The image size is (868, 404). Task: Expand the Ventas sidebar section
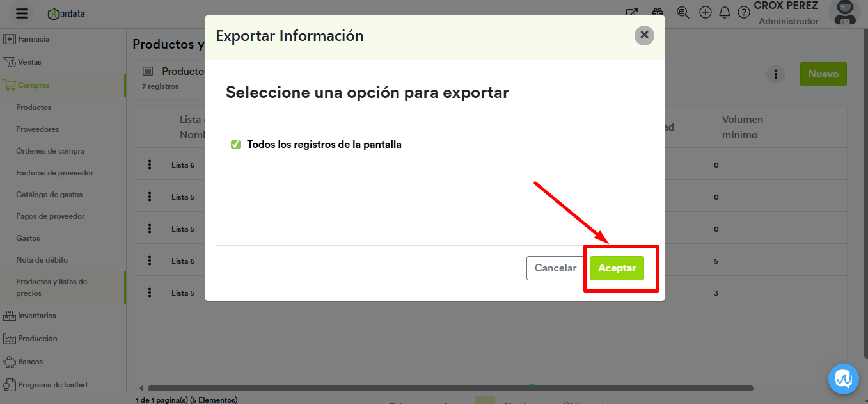point(29,62)
